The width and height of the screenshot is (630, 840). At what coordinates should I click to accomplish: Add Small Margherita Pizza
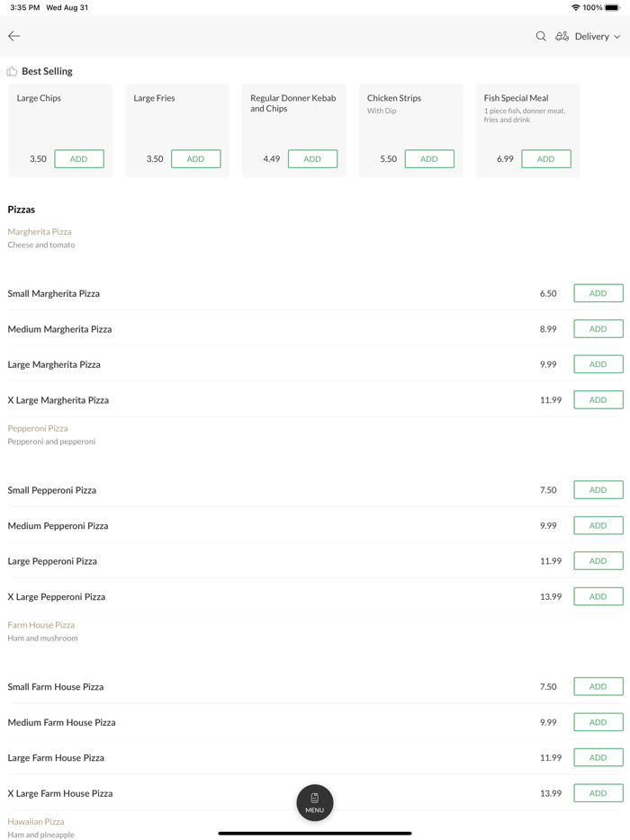pyautogui.click(x=598, y=293)
